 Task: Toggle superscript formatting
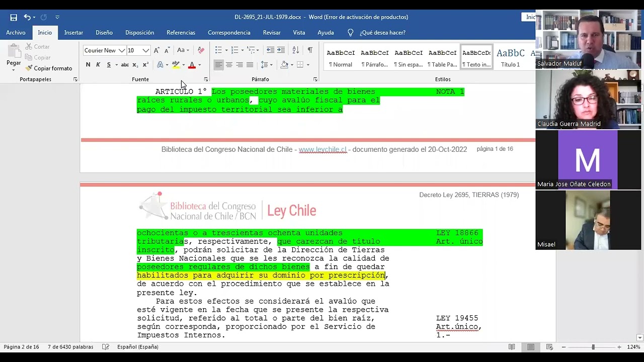tap(145, 65)
